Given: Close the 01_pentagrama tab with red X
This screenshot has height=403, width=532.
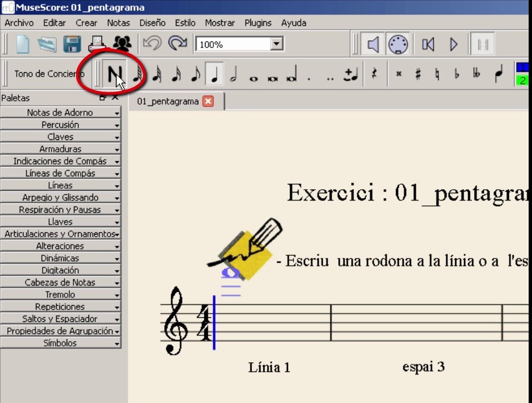Looking at the screenshot, I should coord(208,101).
